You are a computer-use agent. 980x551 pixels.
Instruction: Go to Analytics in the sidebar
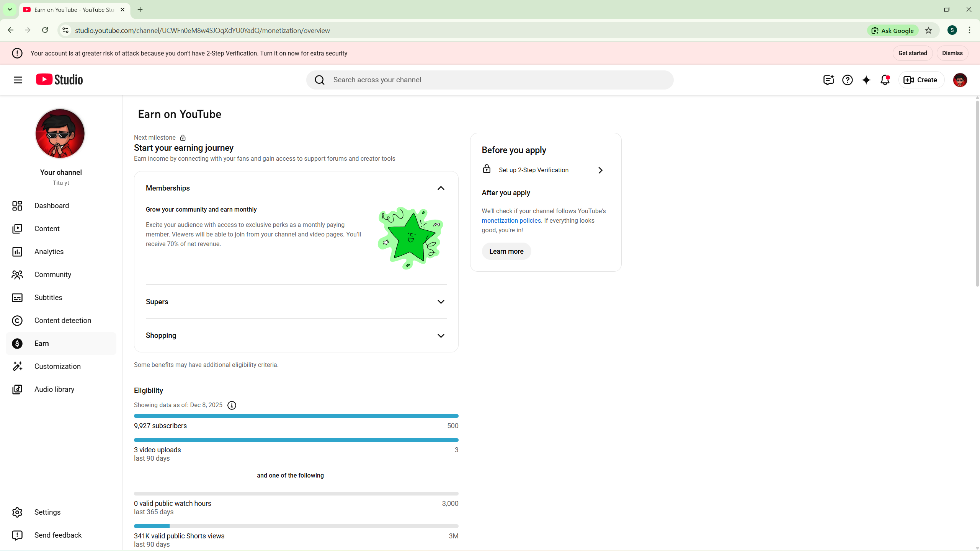[49, 251]
